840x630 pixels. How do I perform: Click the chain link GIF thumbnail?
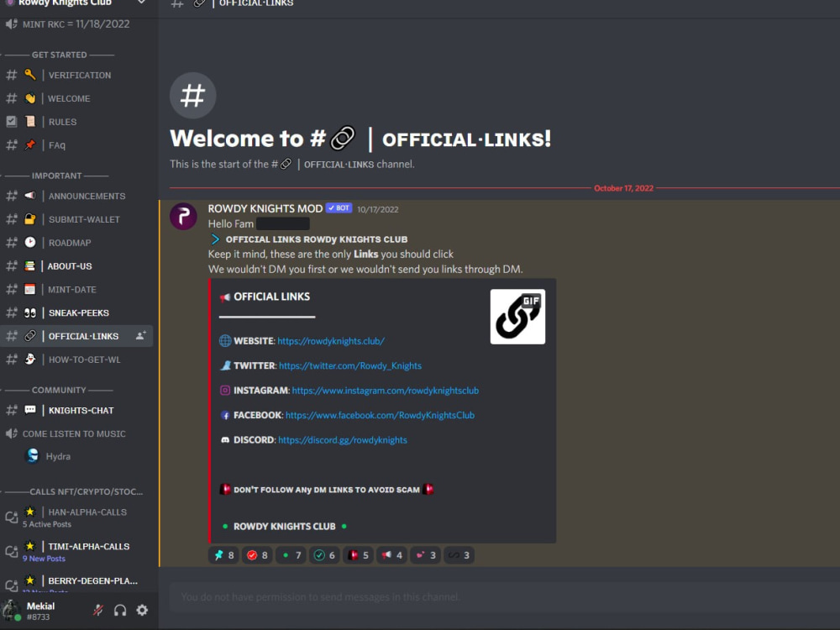[517, 317]
